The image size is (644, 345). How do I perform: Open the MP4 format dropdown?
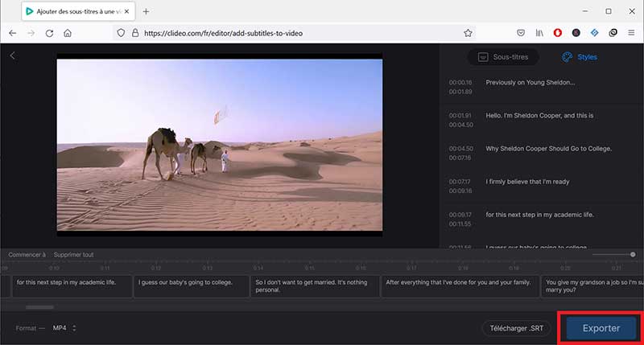click(x=64, y=328)
